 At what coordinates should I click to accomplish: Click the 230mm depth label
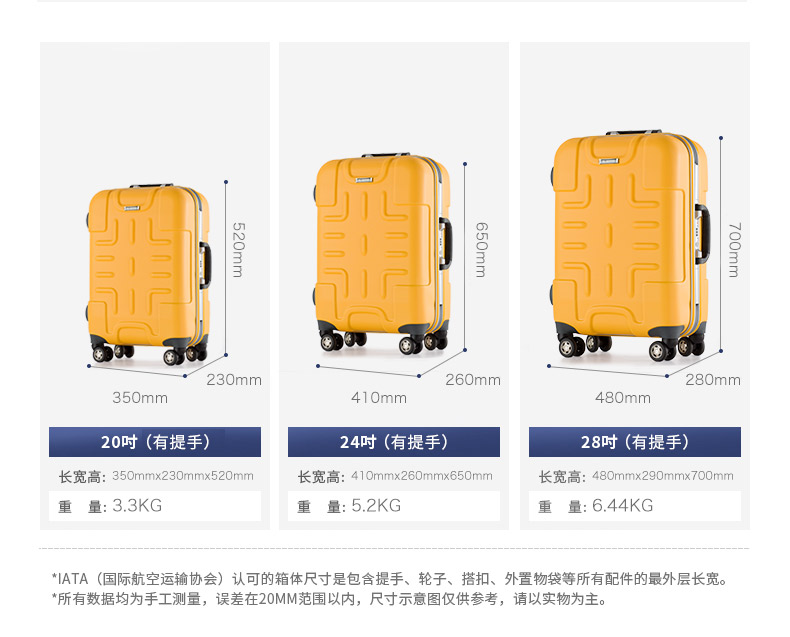pos(234,379)
